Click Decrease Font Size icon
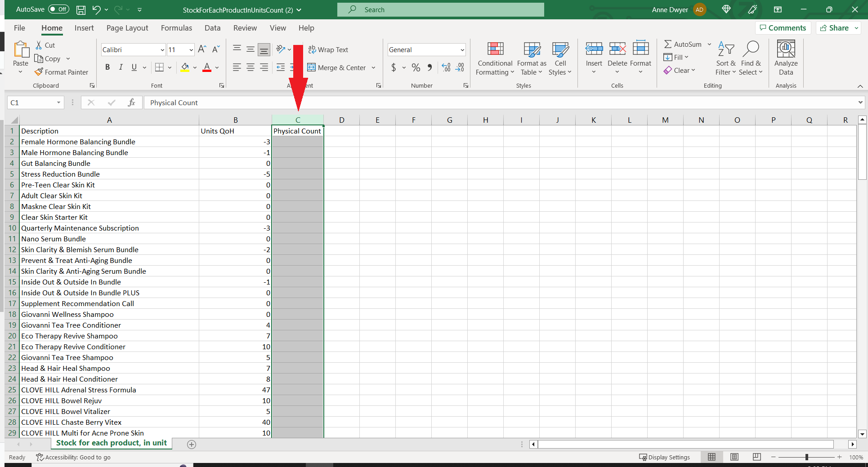The height and width of the screenshot is (467, 868). (216, 49)
